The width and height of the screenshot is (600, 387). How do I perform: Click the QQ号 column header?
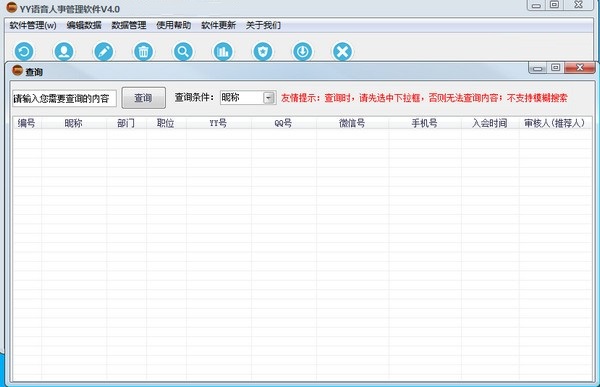click(x=284, y=123)
